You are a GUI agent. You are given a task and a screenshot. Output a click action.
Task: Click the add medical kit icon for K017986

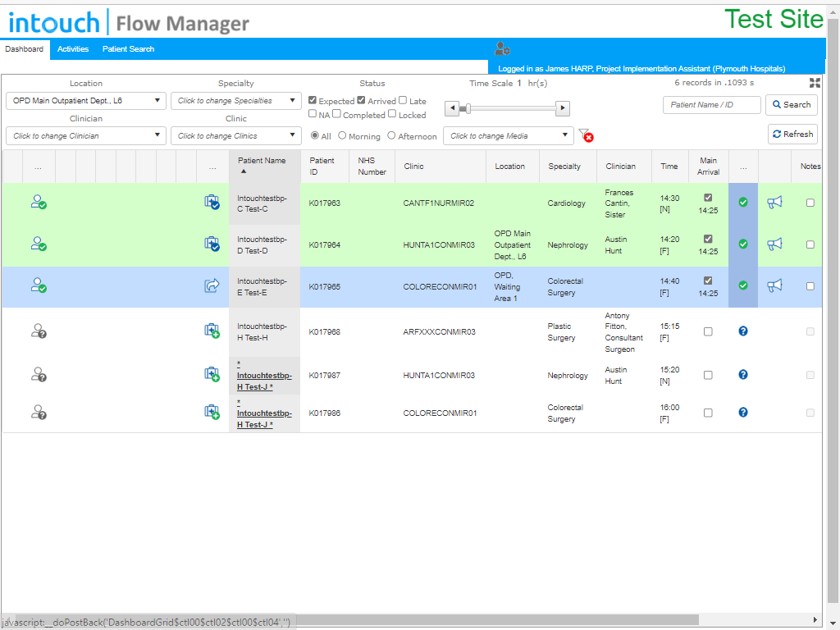(x=212, y=412)
